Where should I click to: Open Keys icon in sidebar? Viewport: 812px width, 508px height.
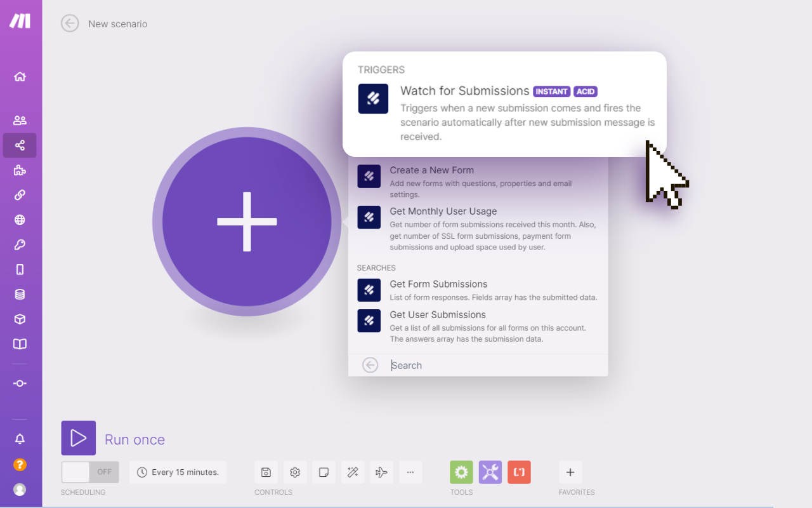click(x=20, y=244)
